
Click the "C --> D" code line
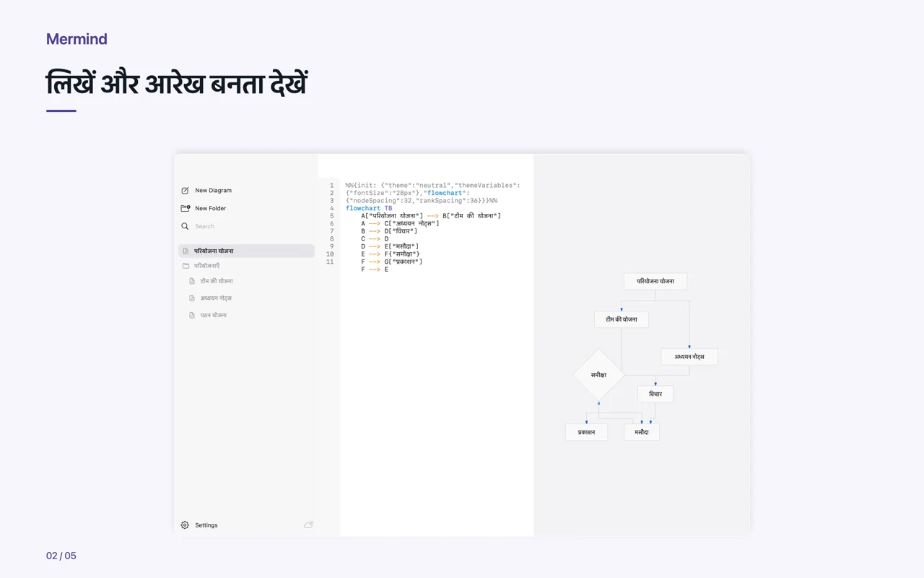375,239
